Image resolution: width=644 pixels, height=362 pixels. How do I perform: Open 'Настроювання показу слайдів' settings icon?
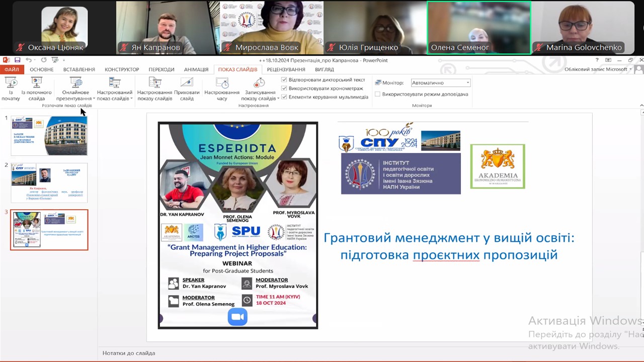click(154, 87)
